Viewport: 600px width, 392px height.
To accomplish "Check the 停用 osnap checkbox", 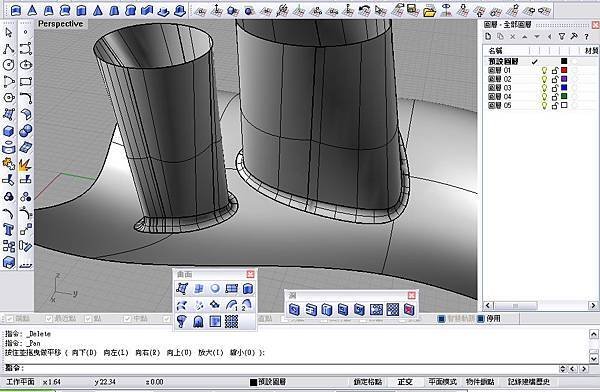I will coord(481,318).
